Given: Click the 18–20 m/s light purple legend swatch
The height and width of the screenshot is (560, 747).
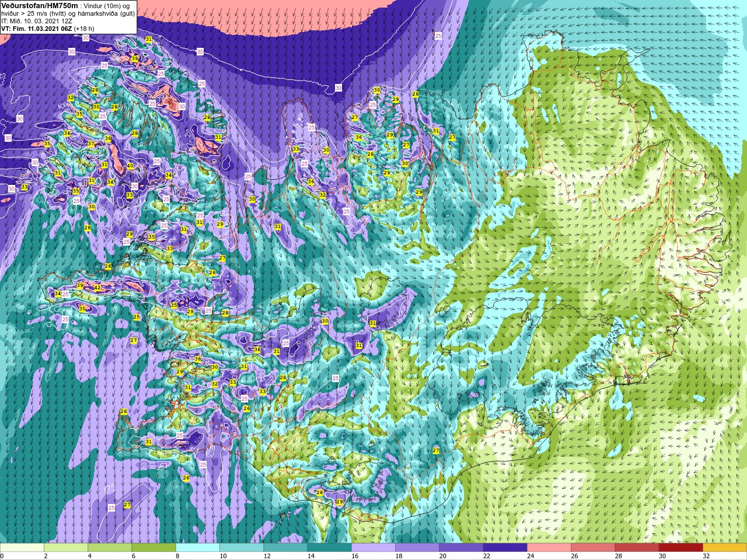Looking at the screenshot, I should pyautogui.click(x=417, y=548).
